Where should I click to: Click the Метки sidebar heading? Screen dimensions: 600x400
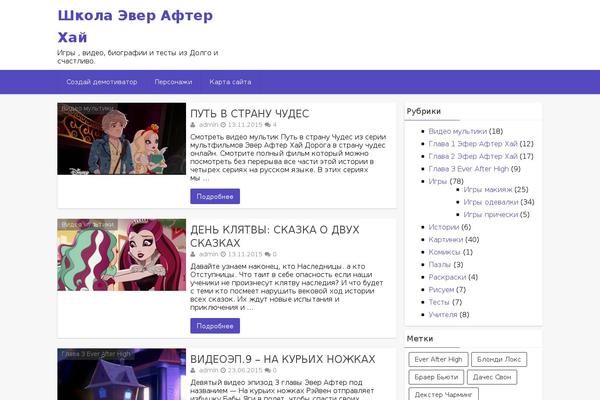pos(420,339)
